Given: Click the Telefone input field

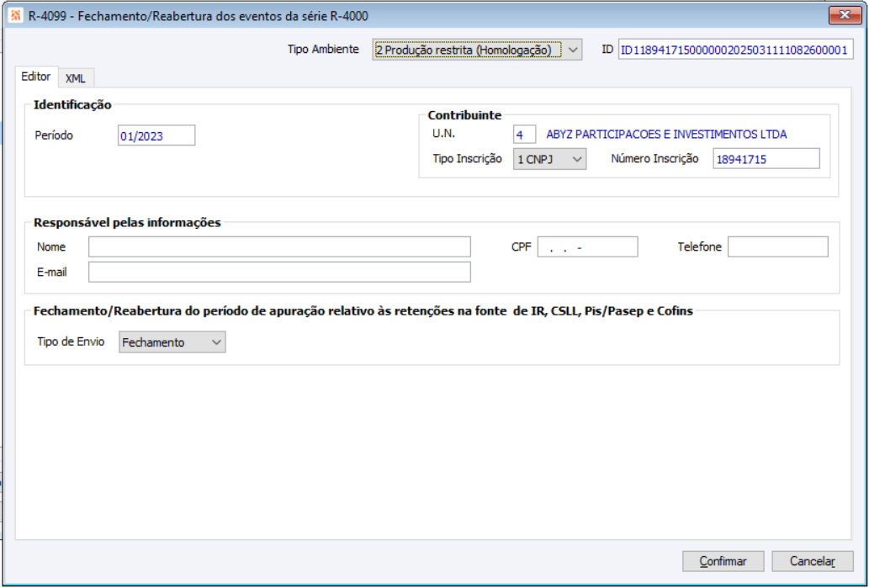Looking at the screenshot, I should coord(777,246).
